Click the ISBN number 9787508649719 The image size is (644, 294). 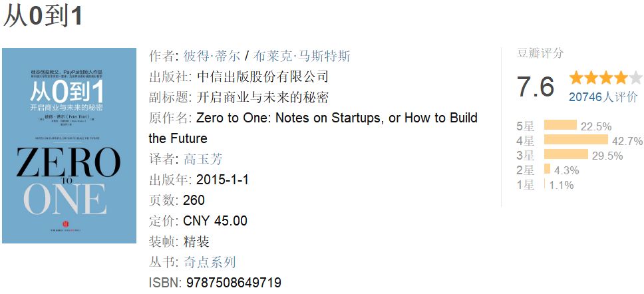(x=234, y=283)
